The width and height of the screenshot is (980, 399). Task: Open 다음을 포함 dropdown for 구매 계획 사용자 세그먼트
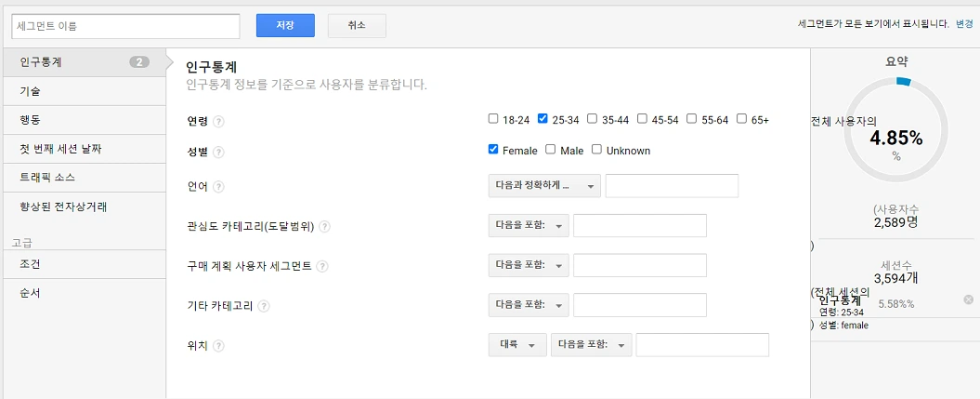tap(529, 265)
